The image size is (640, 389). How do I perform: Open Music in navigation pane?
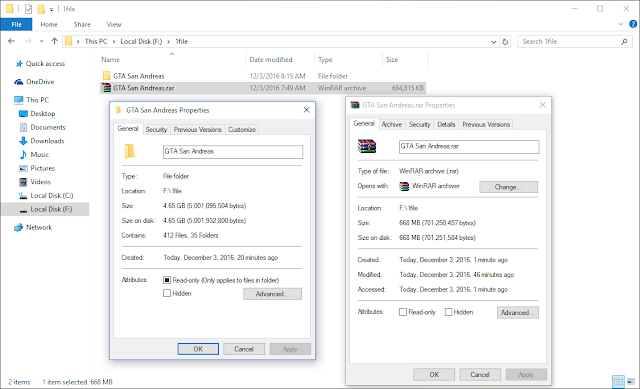(x=39, y=154)
